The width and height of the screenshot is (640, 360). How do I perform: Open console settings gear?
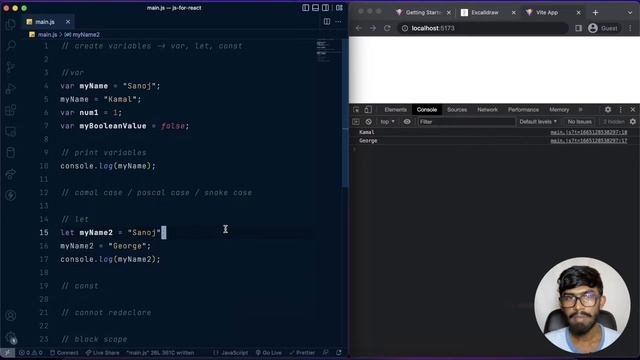(633, 122)
